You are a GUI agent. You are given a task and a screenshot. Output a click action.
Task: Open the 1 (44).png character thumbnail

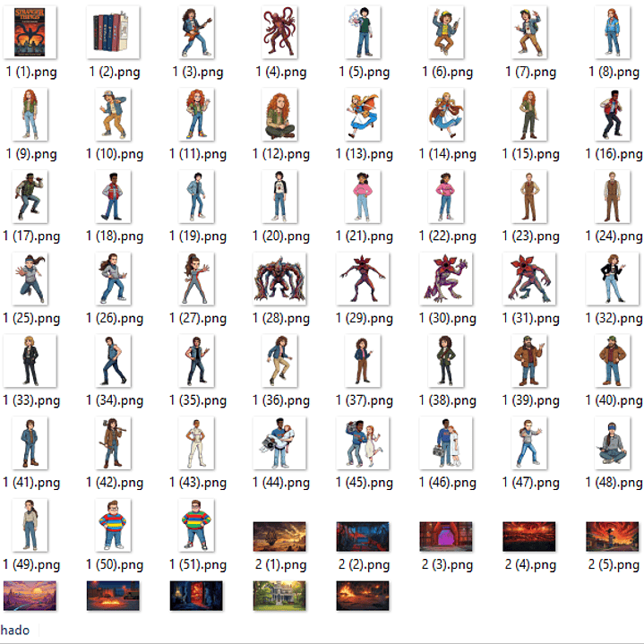pos(279,442)
